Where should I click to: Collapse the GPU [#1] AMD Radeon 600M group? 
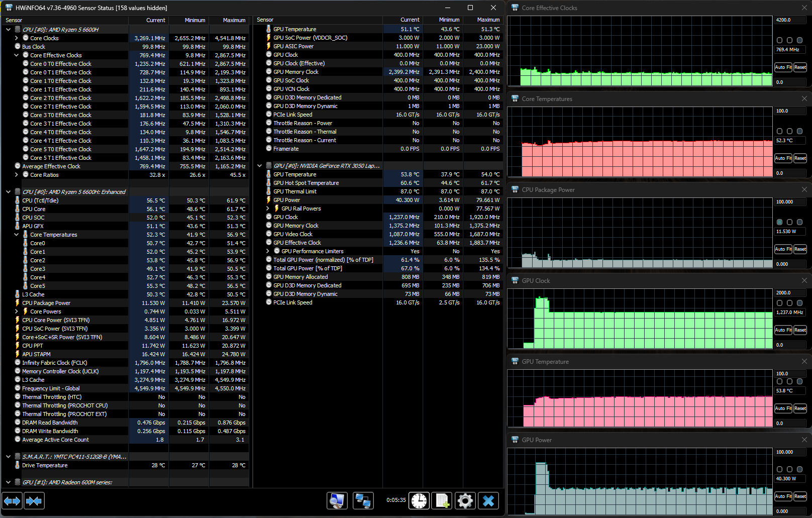(8, 482)
